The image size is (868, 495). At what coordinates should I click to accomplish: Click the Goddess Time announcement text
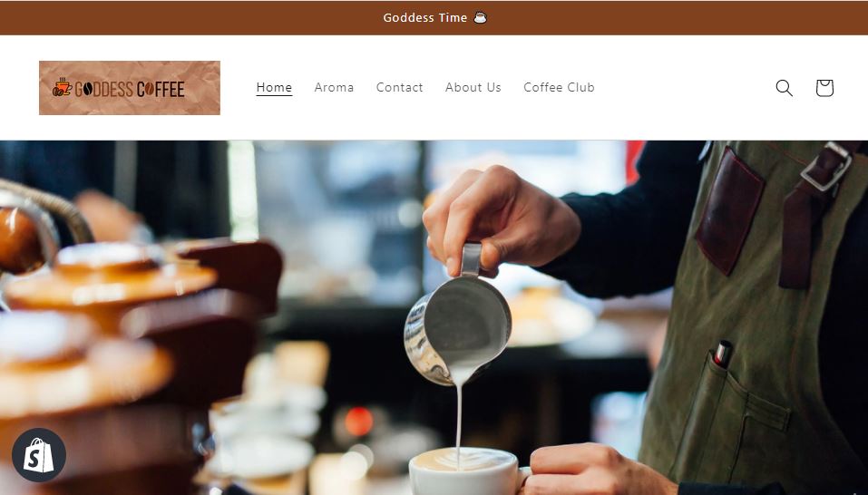coord(425,18)
